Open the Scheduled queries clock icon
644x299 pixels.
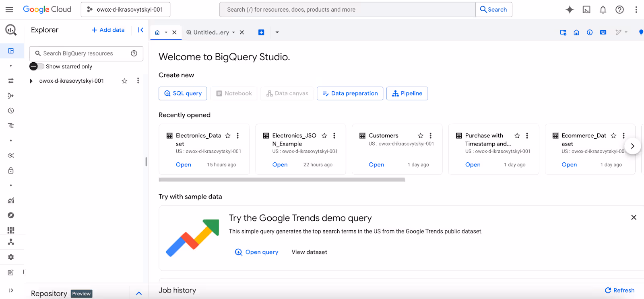point(11,111)
